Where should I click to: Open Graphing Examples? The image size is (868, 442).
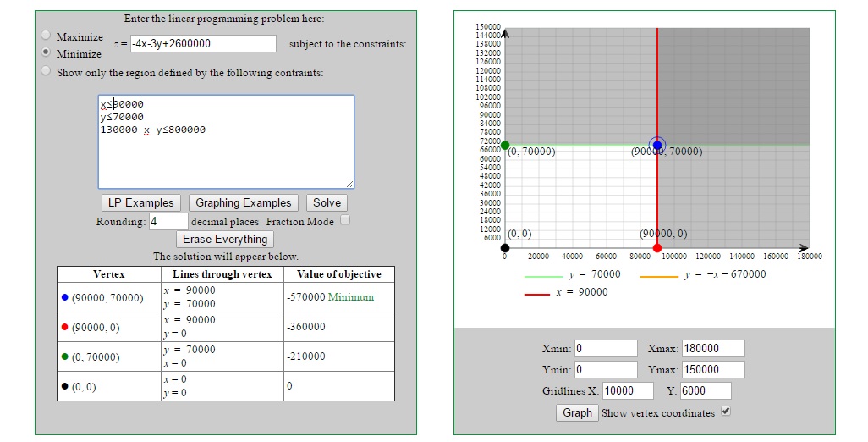(x=243, y=202)
